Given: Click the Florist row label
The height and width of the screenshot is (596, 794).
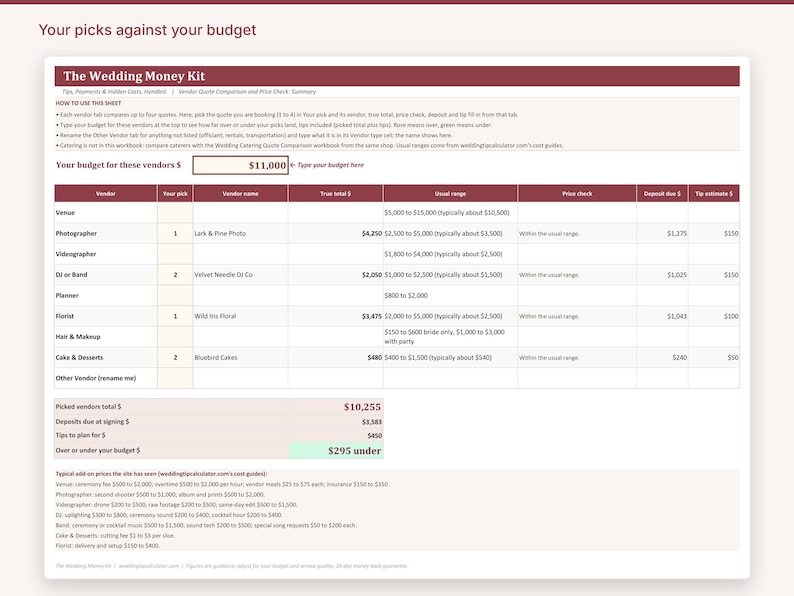Looking at the screenshot, I should pos(65,316).
